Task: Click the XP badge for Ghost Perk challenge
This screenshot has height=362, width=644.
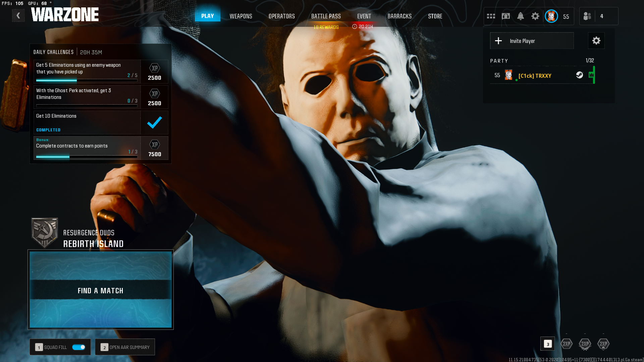Action: point(155,94)
